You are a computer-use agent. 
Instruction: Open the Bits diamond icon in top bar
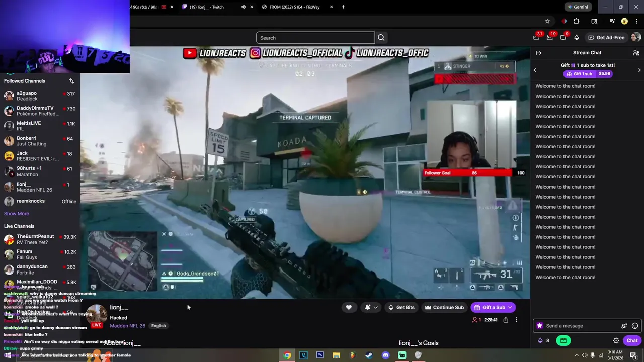tap(577, 38)
